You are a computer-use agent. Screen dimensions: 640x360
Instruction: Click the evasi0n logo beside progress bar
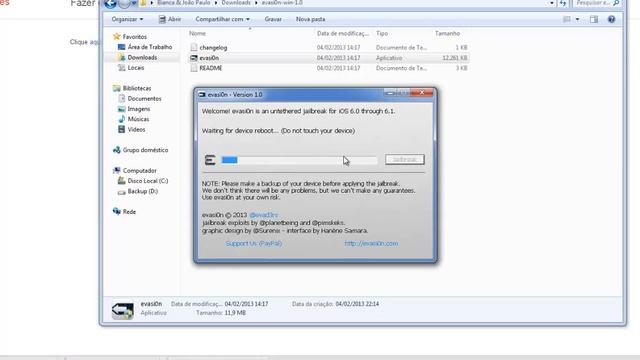tap(210, 160)
